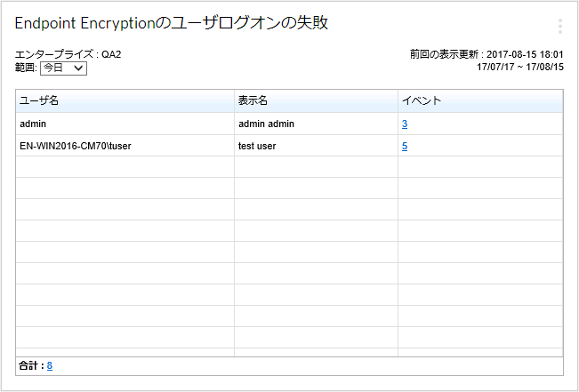Viewport: 579px width, 392px height.
Task: Click the ユーザ名 column header
Action: coord(39,100)
